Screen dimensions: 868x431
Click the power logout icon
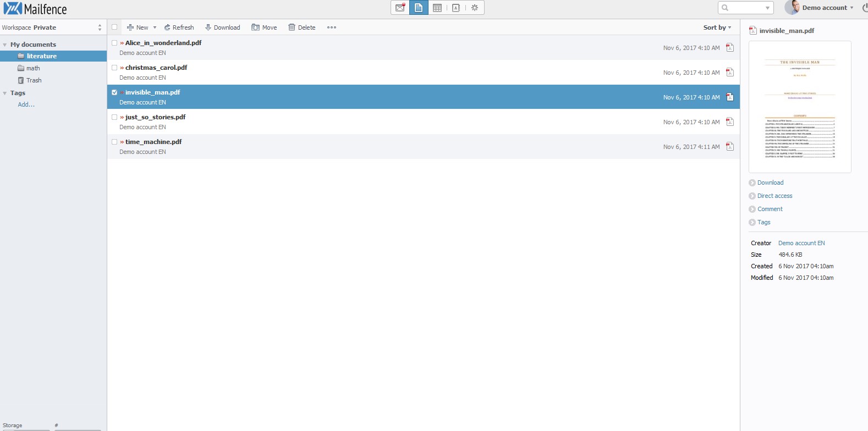tap(864, 8)
